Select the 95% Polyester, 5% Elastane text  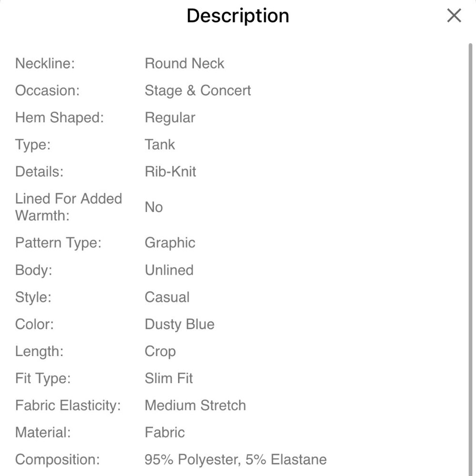coord(236,460)
